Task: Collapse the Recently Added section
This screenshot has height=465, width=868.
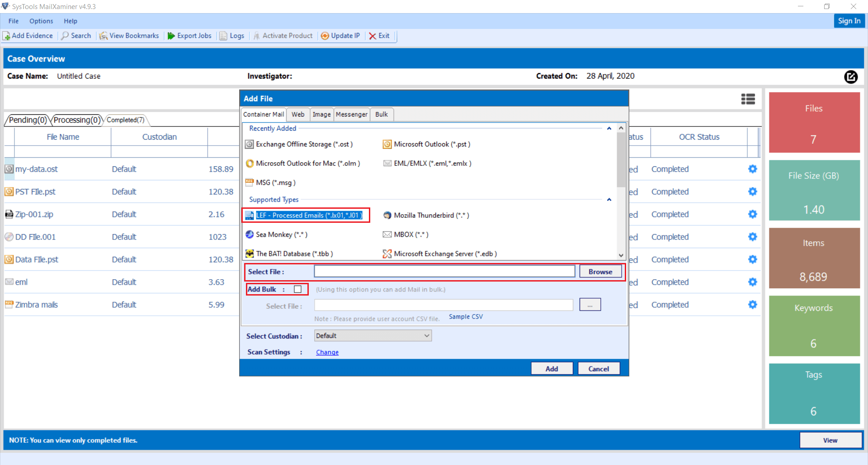Action: coord(609,128)
